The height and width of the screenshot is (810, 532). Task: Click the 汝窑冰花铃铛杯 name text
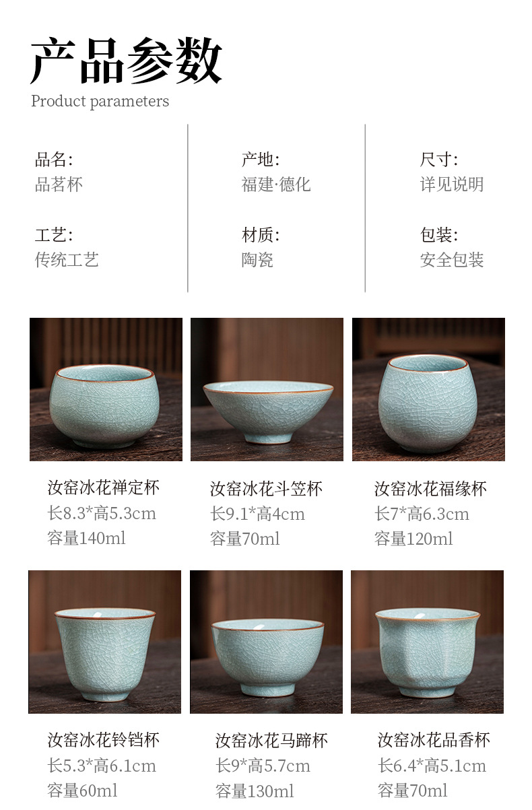(x=104, y=740)
